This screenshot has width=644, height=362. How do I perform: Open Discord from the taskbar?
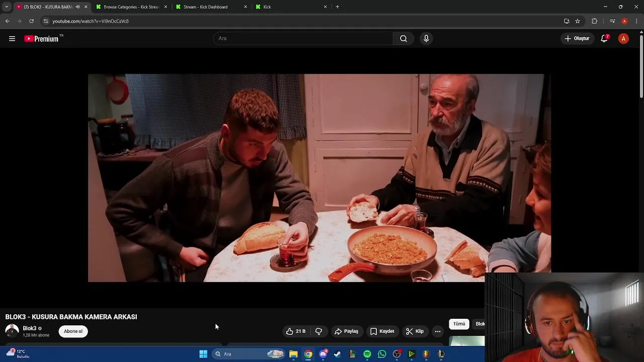coord(323,354)
